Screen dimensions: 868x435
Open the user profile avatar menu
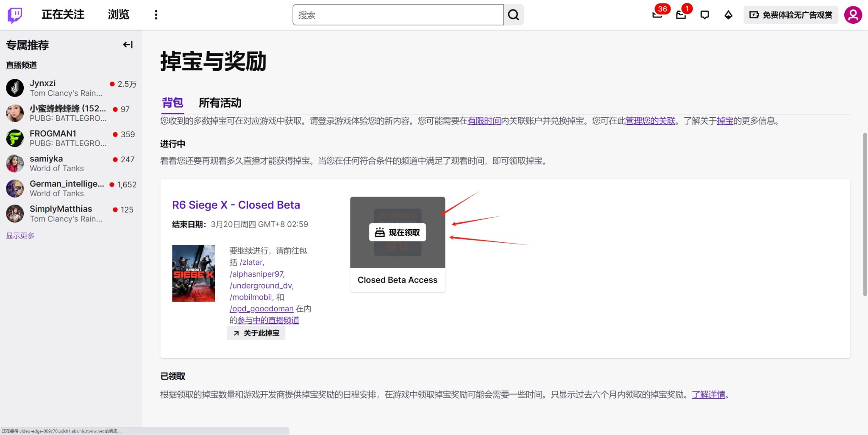(x=853, y=15)
